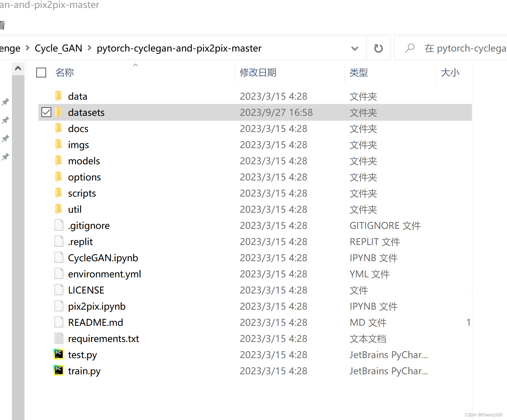
Task: Select the scripts folder name
Action: (x=82, y=193)
